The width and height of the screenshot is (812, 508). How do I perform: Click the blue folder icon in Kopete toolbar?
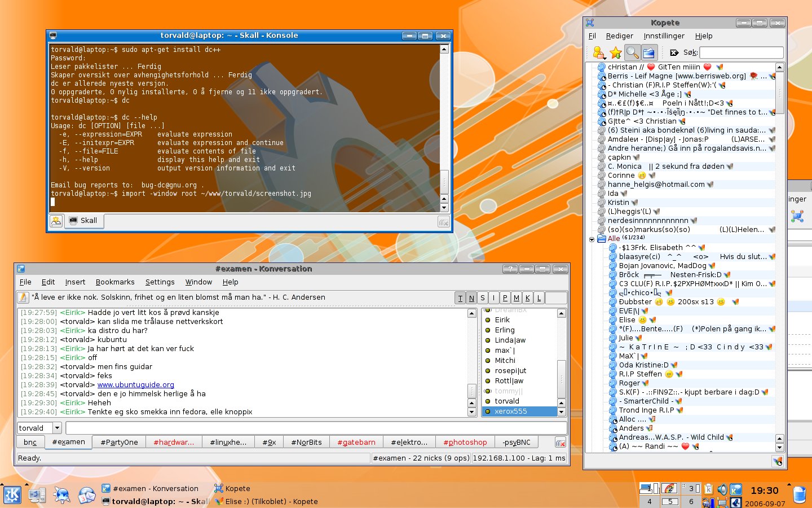pos(648,52)
